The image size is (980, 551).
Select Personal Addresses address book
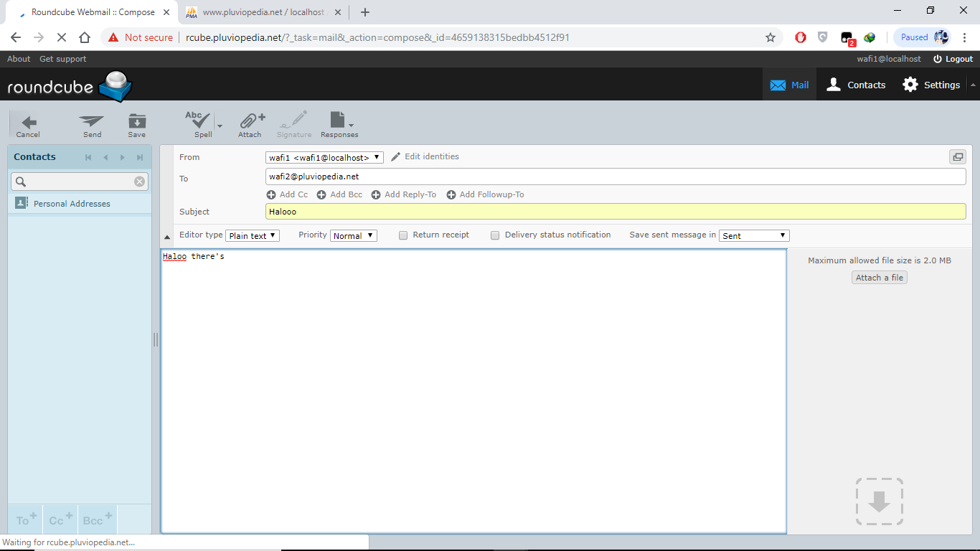pyautogui.click(x=80, y=204)
